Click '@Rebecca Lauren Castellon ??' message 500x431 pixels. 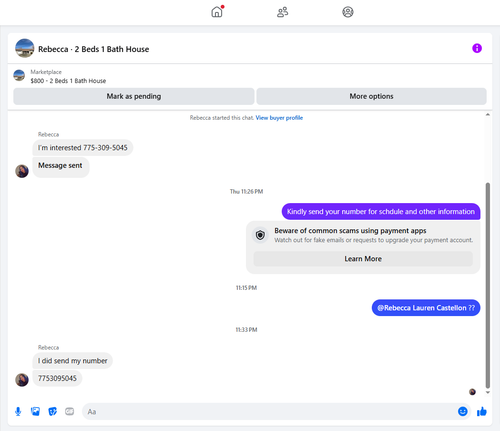(x=426, y=308)
